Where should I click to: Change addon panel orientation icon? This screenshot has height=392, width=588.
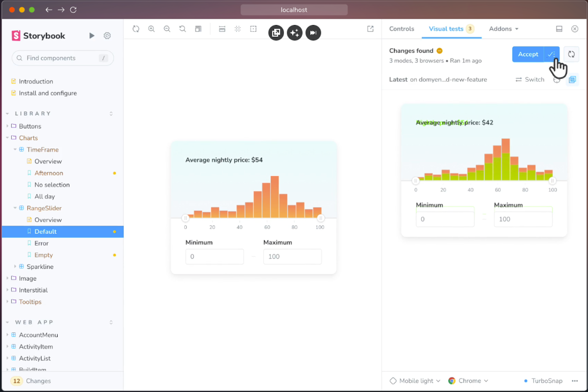coord(559,29)
